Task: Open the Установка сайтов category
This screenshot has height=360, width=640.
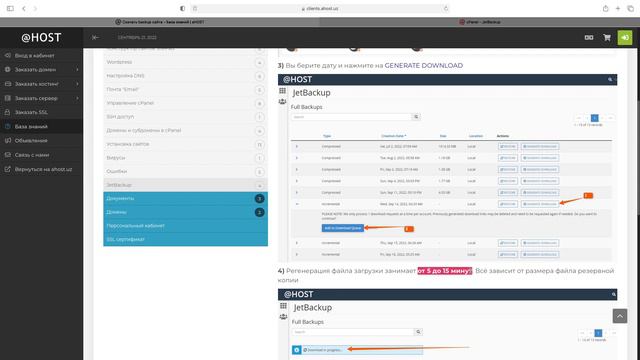Action: coord(185,144)
